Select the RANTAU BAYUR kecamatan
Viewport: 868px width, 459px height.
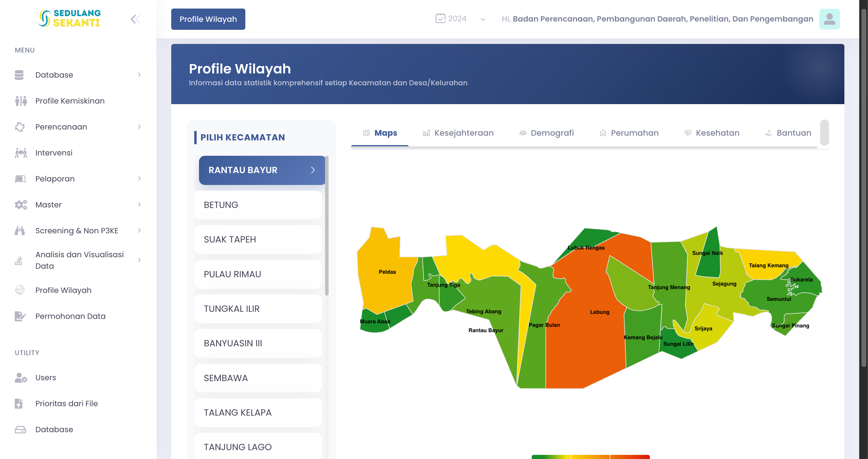[x=262, y=170]
